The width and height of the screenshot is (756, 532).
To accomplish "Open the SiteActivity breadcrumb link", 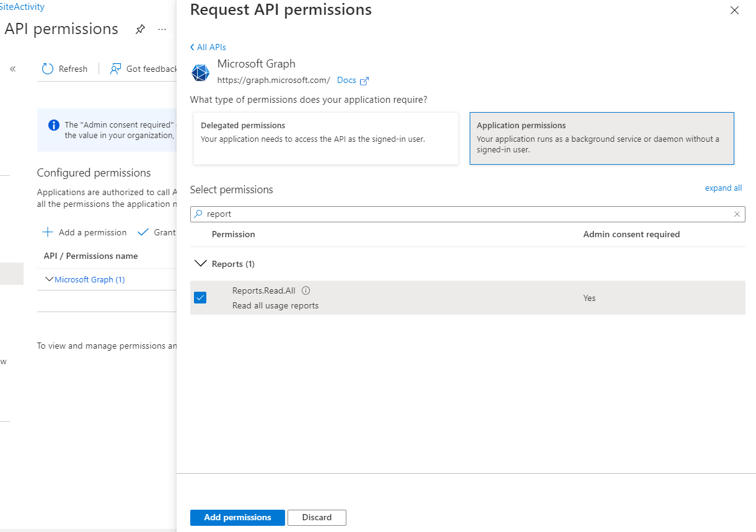I will 22,7.
